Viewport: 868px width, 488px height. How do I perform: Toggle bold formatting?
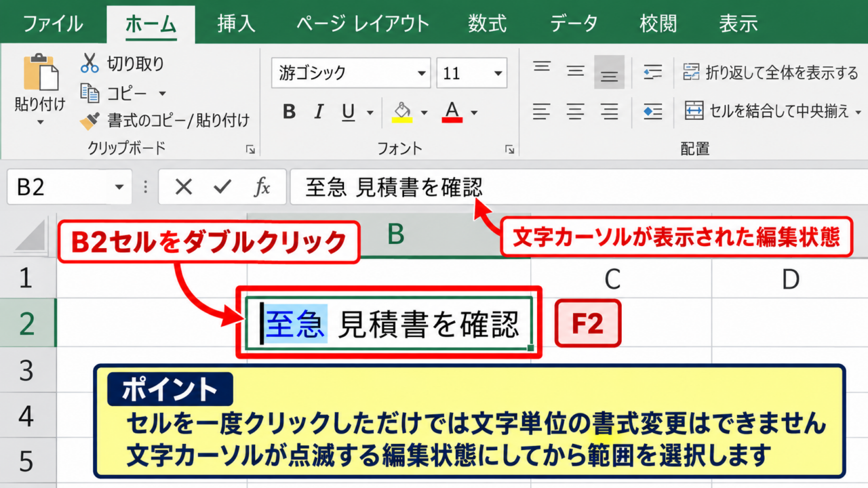tap(290, 112)
